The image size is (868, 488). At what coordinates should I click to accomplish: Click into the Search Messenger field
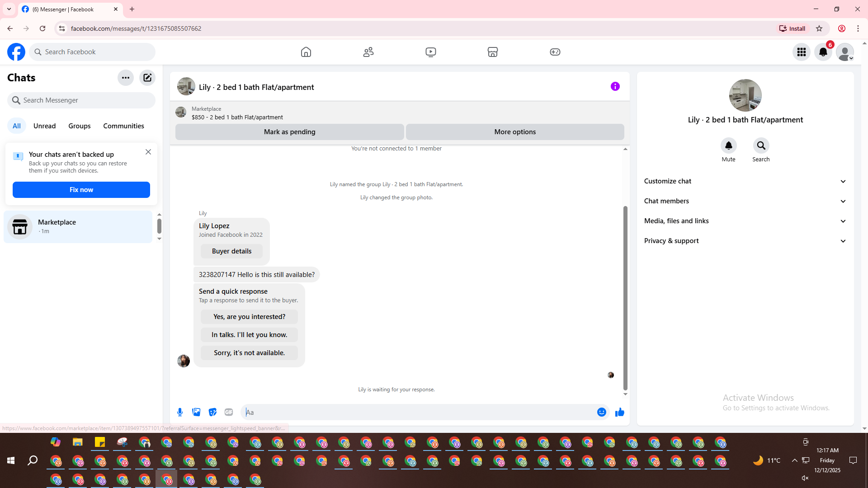click(81, 100)
